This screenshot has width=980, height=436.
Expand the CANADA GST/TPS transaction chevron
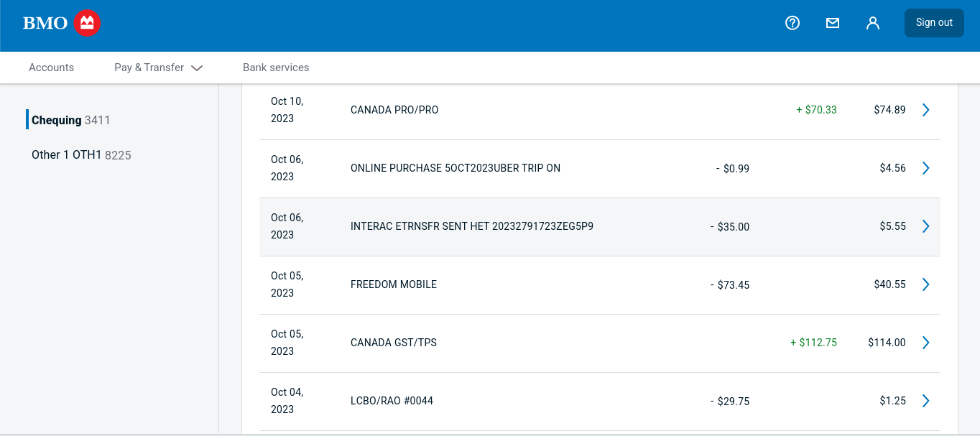925,343
